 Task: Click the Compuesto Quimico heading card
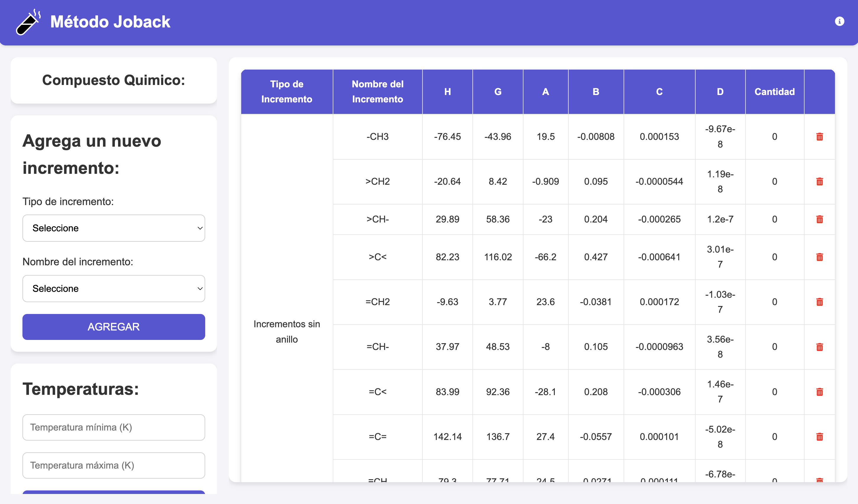(x=114, y=80)
